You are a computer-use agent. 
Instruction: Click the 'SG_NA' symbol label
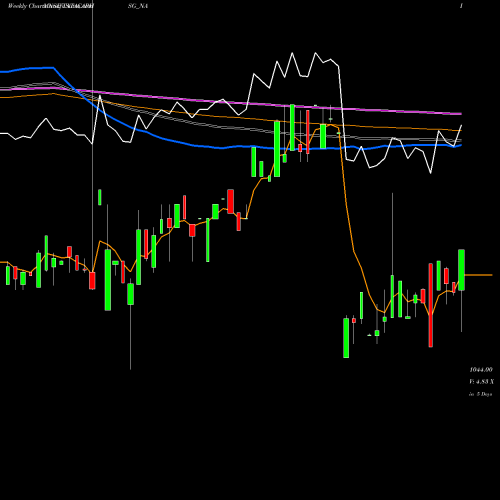point(138,6)
